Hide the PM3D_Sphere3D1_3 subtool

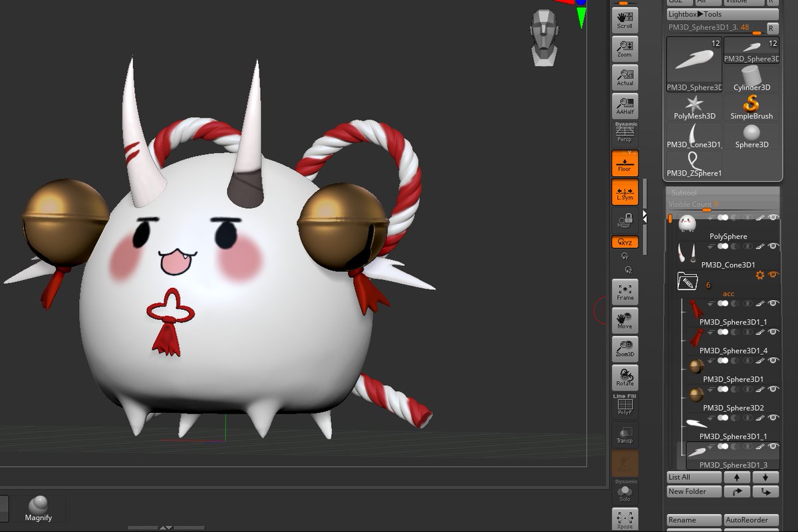[x=773, y=446]
